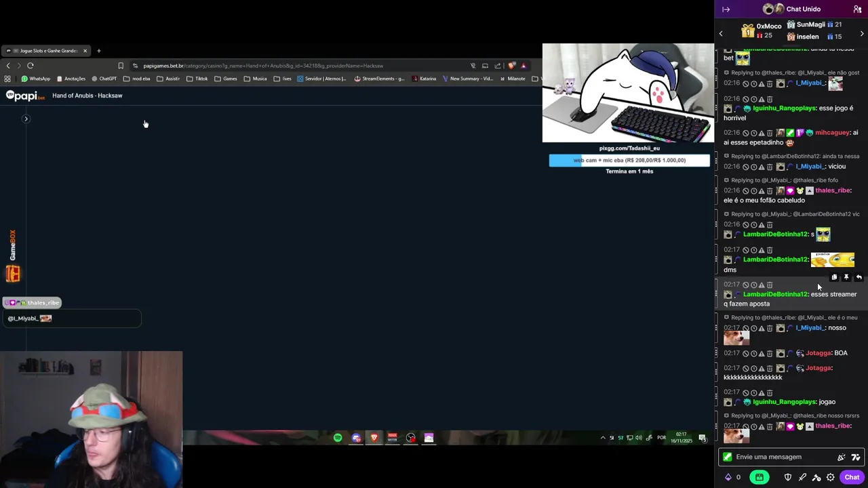Open the Brave shields lion icon
868x488 pixels.
point(511,66)
